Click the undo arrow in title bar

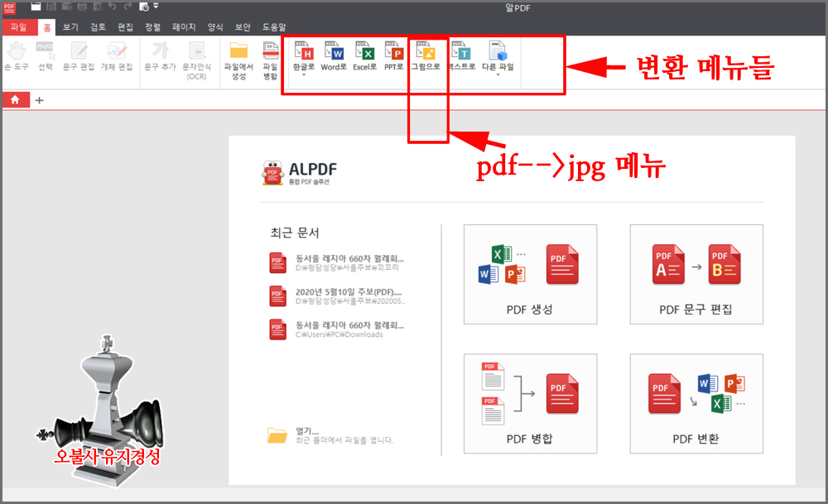tap(112, 7)
